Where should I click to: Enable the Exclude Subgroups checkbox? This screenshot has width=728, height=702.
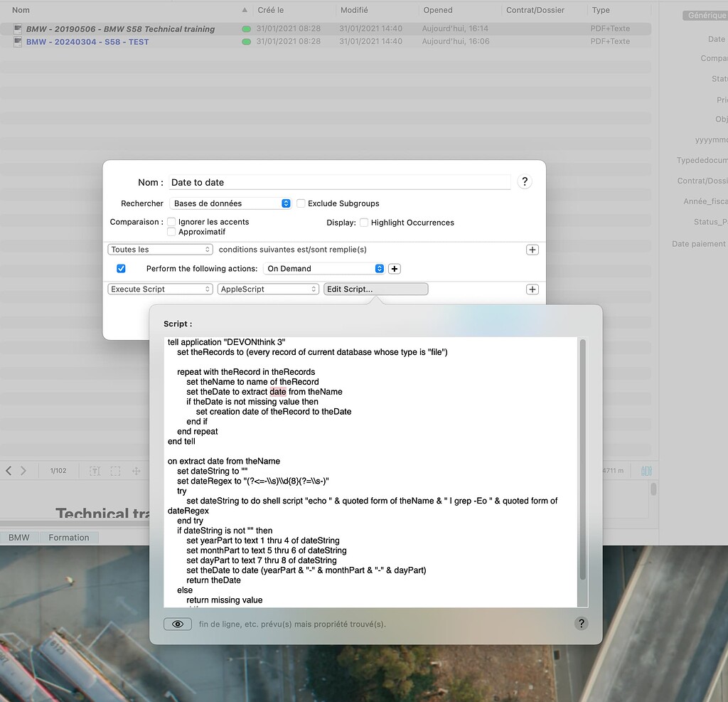point(301,203)
